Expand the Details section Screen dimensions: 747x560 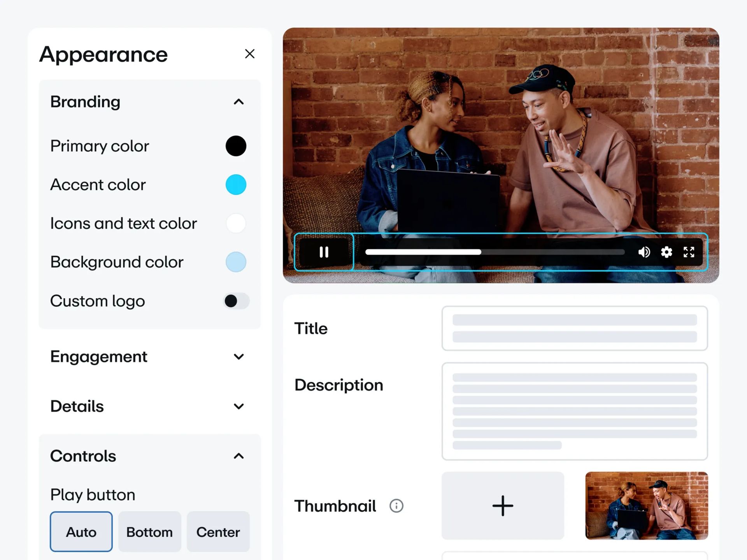238,406
